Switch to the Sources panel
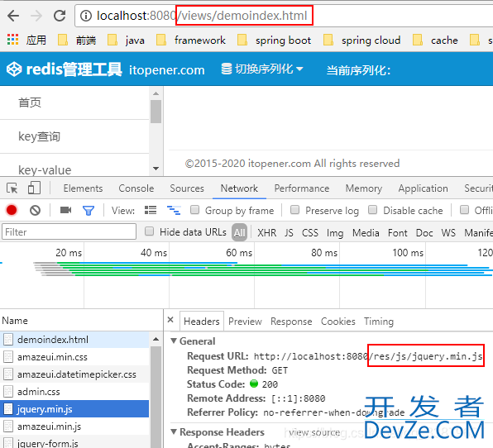 187,188
